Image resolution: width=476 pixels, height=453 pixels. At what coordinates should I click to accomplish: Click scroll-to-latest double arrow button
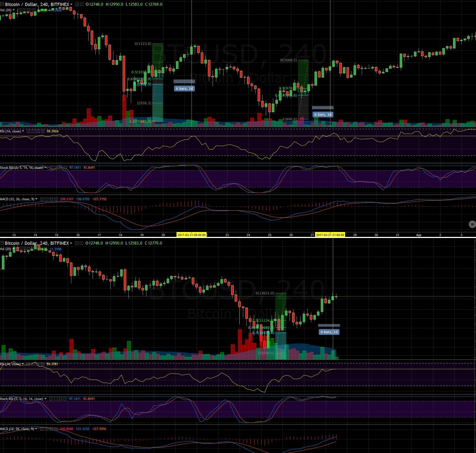tap(472, 224)
